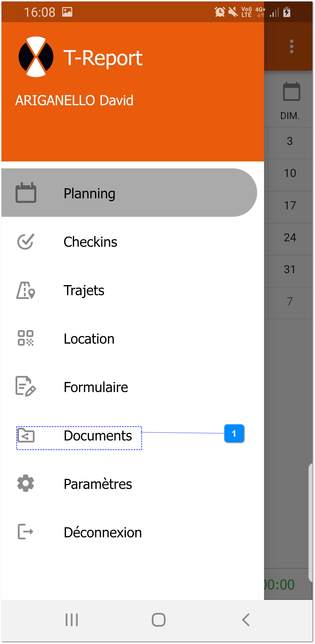
Task: Open recent apps from the navigation bar
Action: (x=71, y=620)
